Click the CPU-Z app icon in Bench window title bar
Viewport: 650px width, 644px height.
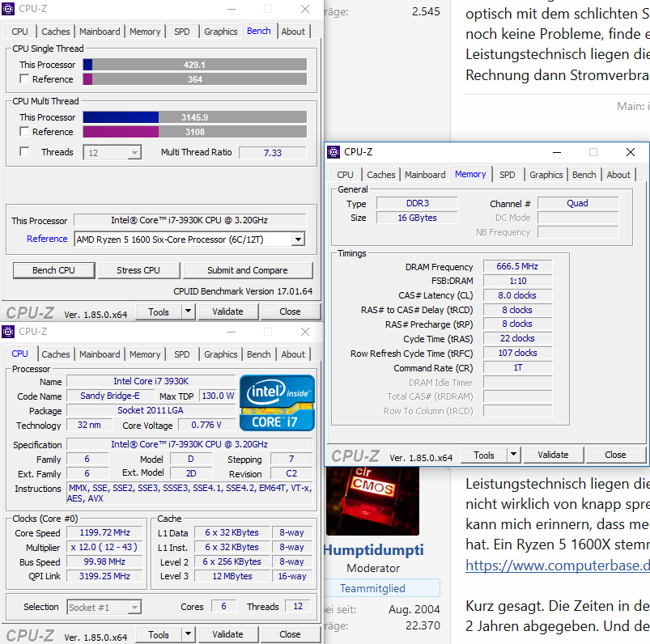point(8,9)
